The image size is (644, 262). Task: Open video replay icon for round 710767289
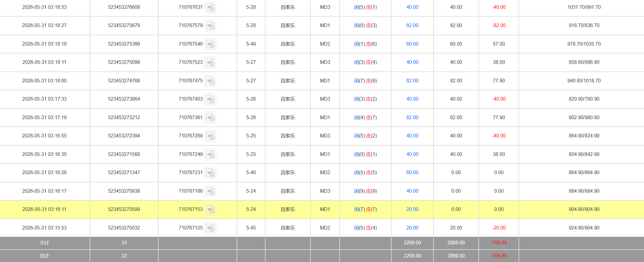click(210, 136)
